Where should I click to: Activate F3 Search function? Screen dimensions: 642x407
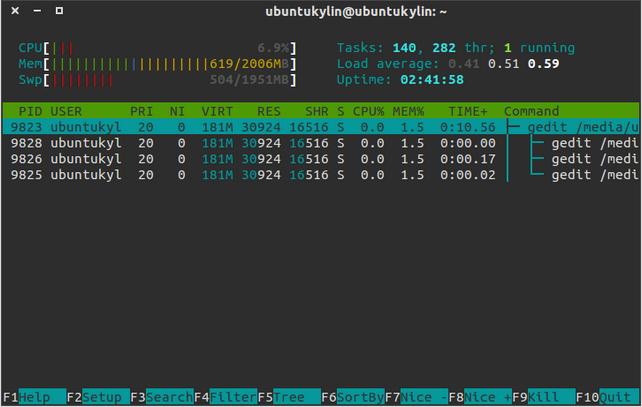[162, 397]
